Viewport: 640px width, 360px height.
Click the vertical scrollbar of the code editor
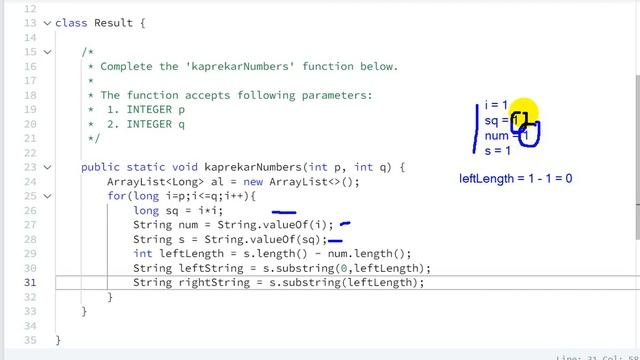pyautogui.click(x=637, y=157)
